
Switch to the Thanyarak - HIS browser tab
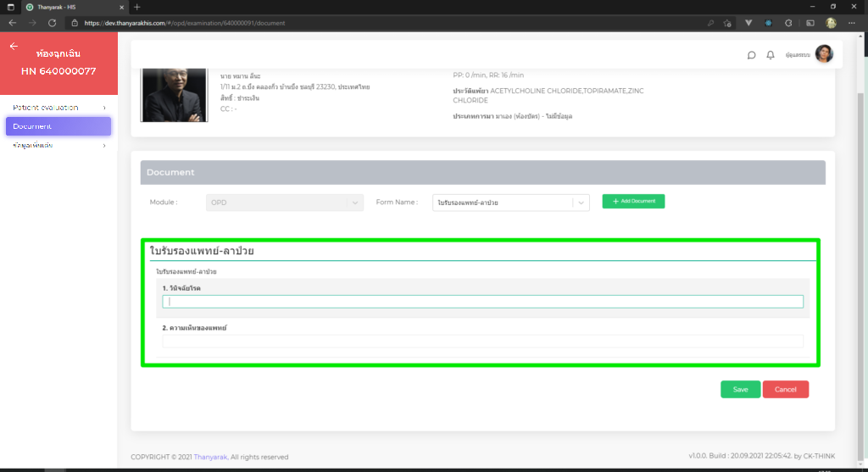72,7
